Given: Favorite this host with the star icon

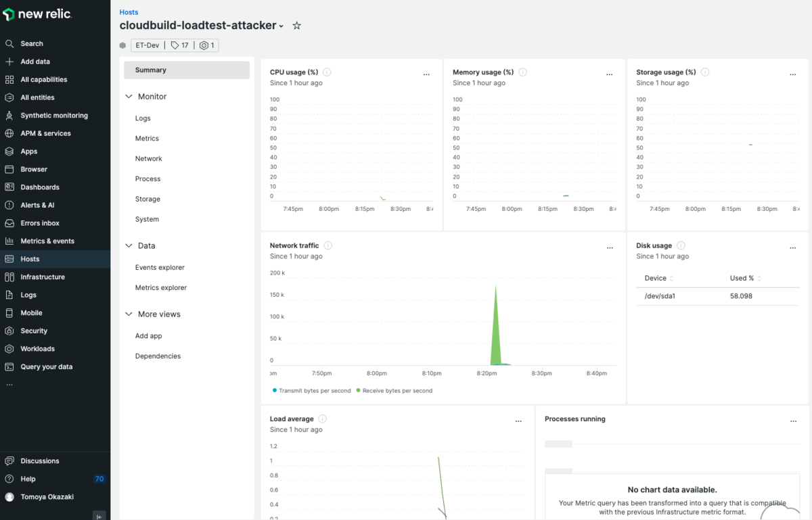Looking at the screenshot, I should [296, 26].
